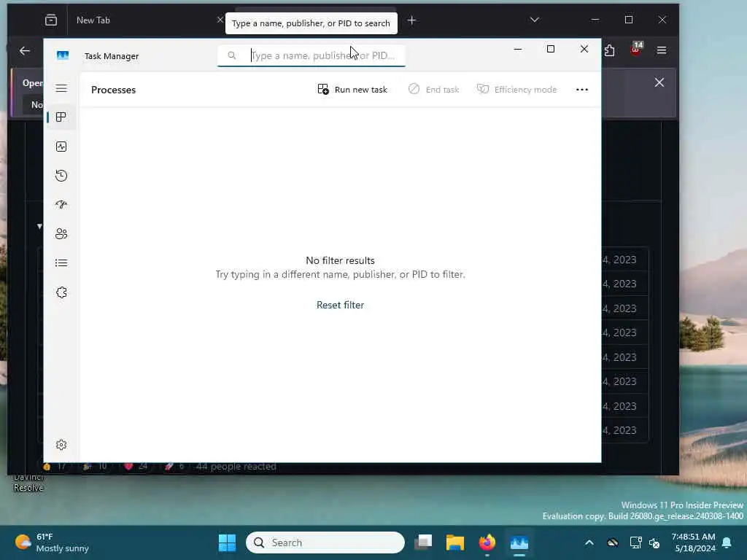Open the Performance page in Task Manager
This screenshot has width=747, height=560.
point(61,147)
